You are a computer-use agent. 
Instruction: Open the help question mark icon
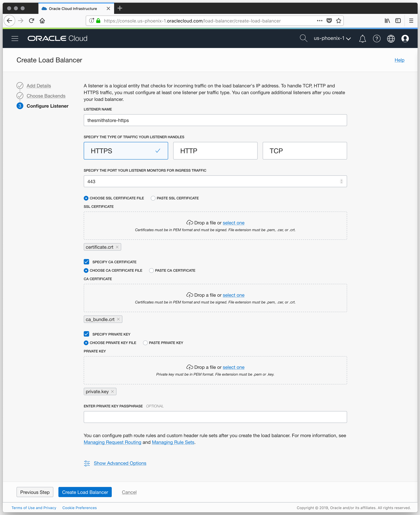coord(376,39)
